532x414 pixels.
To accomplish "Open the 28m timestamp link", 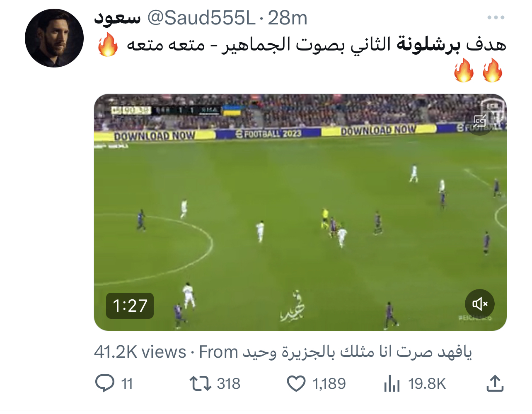I will point(288,18).
